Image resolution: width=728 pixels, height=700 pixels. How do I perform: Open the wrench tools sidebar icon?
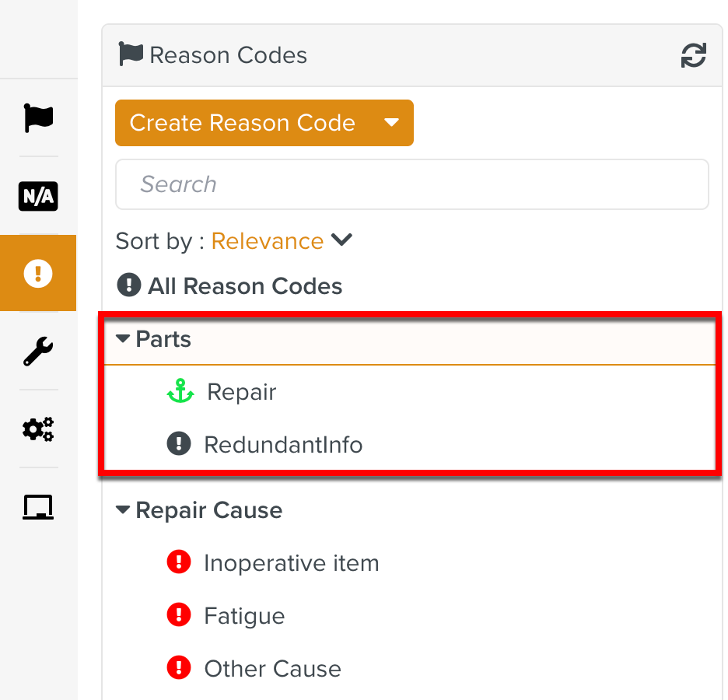38,352
